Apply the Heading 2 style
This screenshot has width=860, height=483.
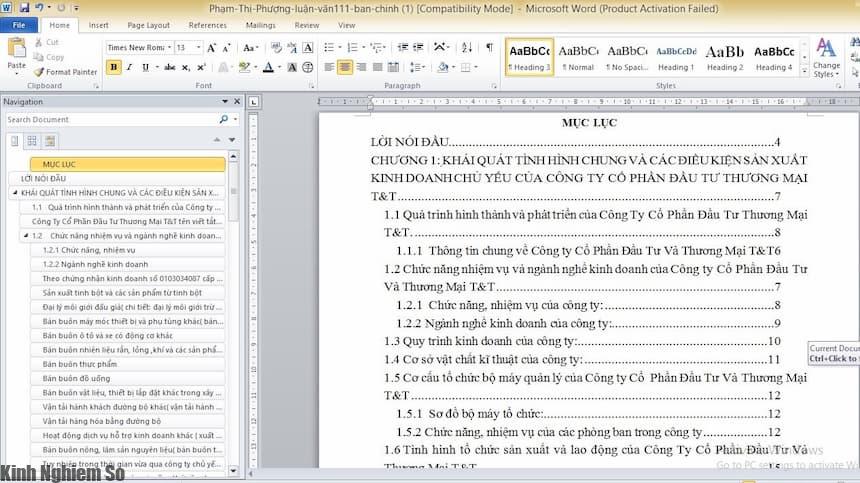[x=725, y=57]
